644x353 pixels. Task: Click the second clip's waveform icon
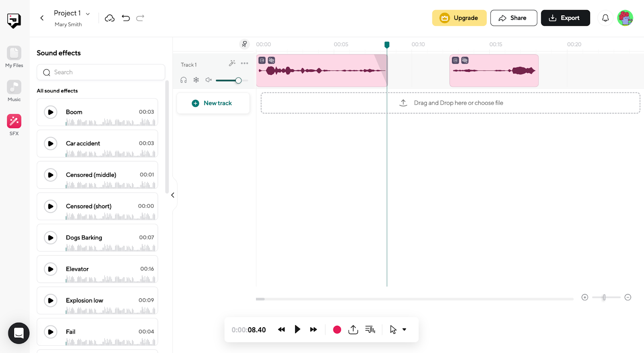(465, 60)
